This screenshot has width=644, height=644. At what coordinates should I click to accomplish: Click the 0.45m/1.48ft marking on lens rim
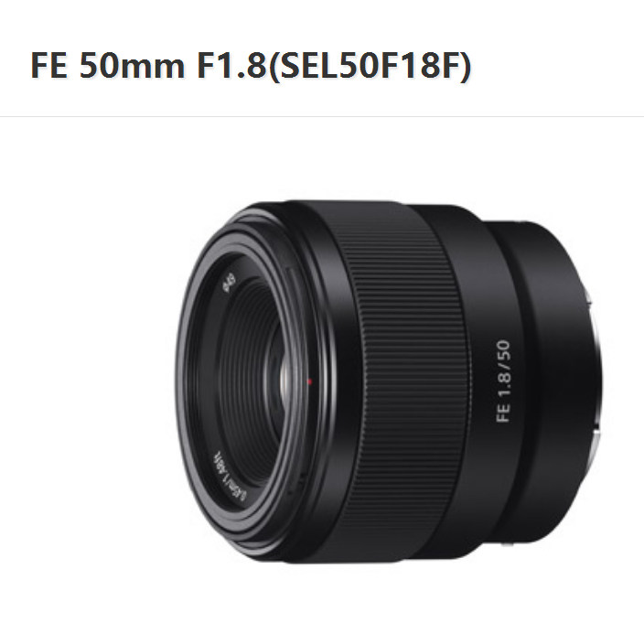pos(230,477)
